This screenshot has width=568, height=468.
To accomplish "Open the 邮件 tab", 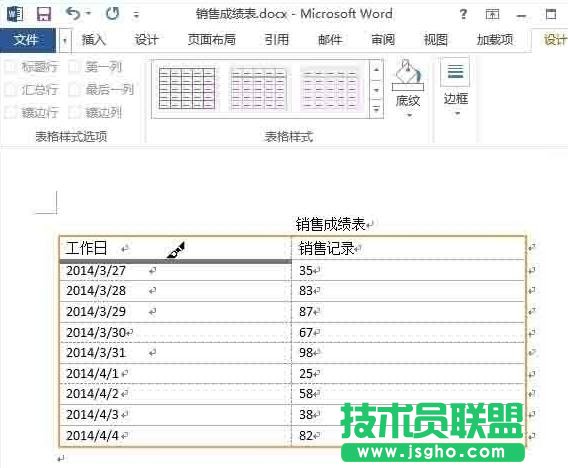I will pos(330,39).
